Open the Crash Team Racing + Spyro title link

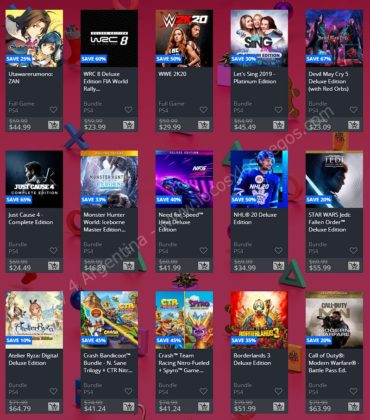tap(184, 363)
